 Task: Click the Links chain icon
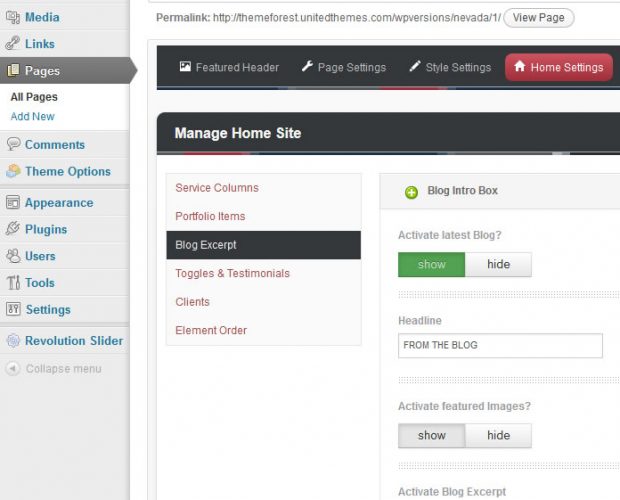[x=13, y=44]
